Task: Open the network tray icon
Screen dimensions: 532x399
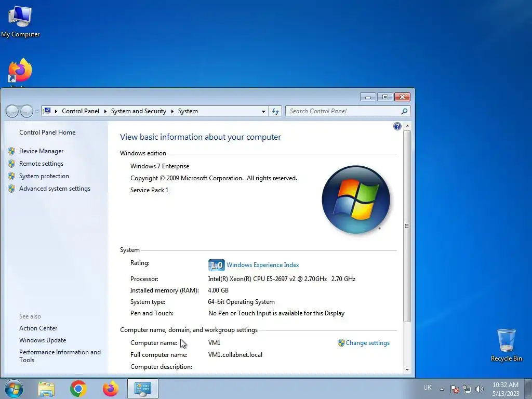Action: (467, 389)
